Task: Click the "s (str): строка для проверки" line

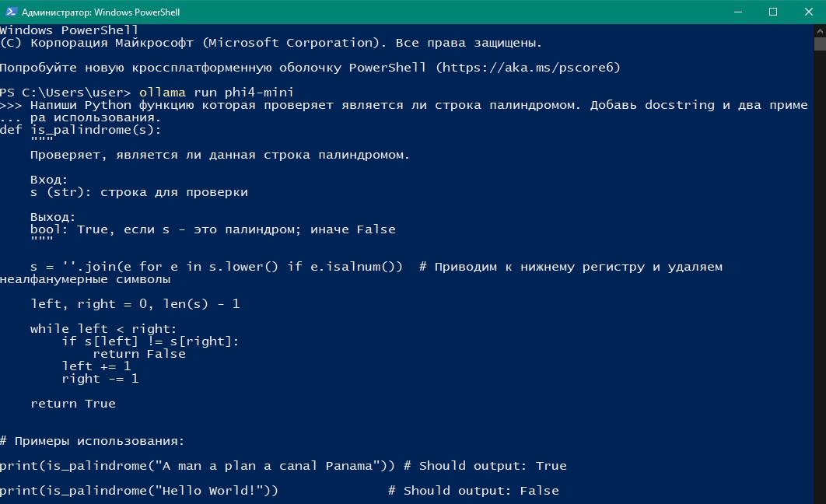Action: [138, 192]
